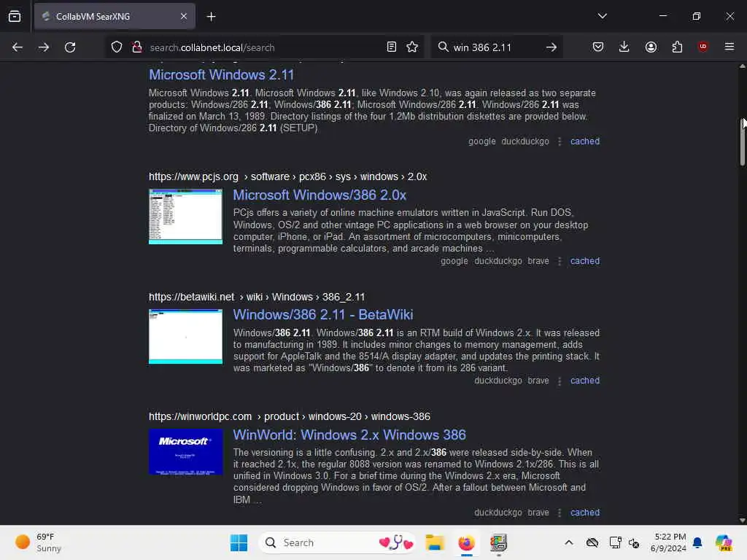This screenshot has width=747, height=560.
Task: Click the magnifier in the search box
Action: click(443, 47)
